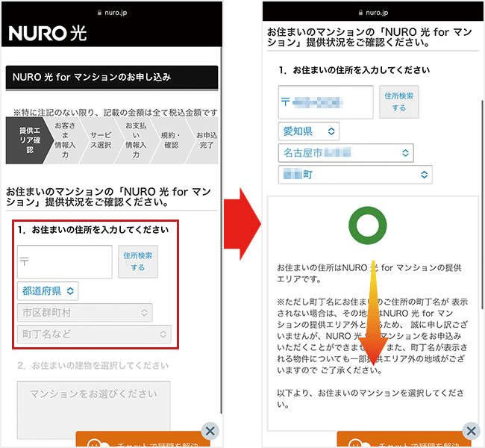Click 住所検索する button on right screen
485x448 pixels.
click(x=399, y=102)
